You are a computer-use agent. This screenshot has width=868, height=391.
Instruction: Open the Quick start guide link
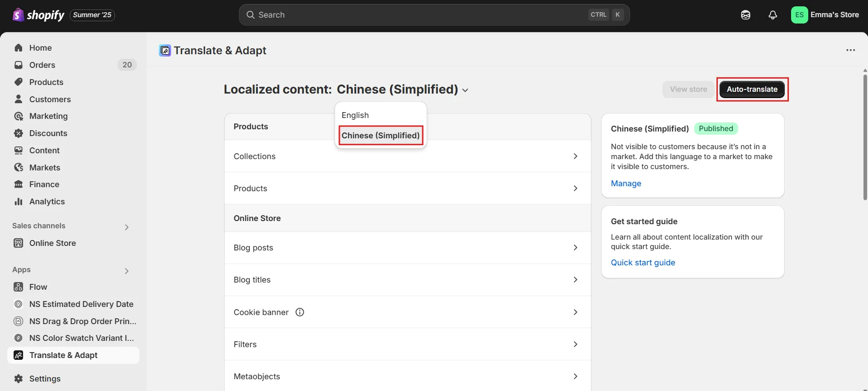(x=643, y=263)
